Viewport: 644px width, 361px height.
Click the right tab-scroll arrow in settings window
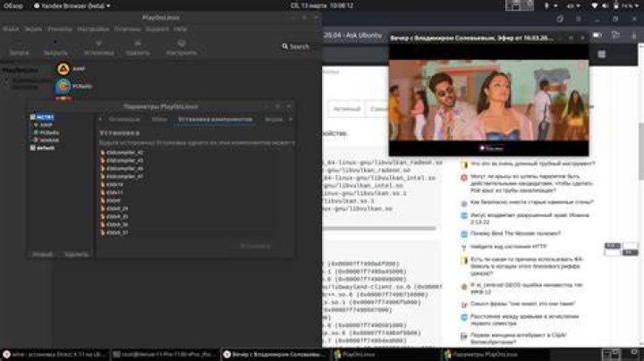point(291,120)
